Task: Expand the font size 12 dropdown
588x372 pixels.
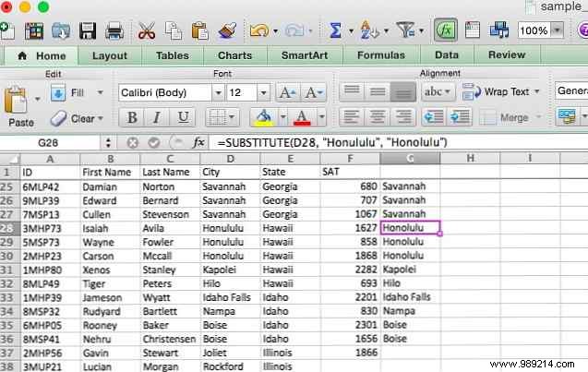Action: pyautogui.click(x=263, y=92)
